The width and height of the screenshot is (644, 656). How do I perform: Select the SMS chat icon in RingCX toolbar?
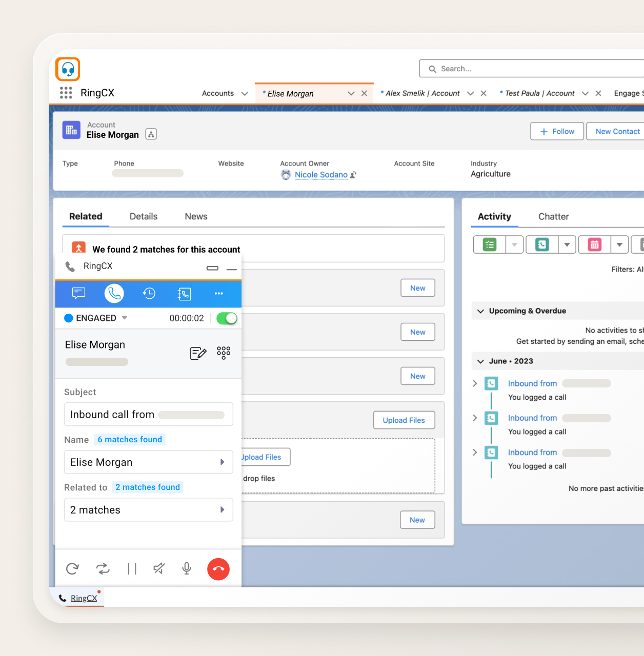(x=78, y=293)
